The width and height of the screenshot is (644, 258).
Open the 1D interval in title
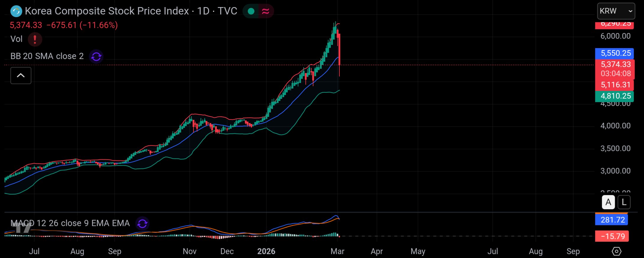tap(203, 11)
